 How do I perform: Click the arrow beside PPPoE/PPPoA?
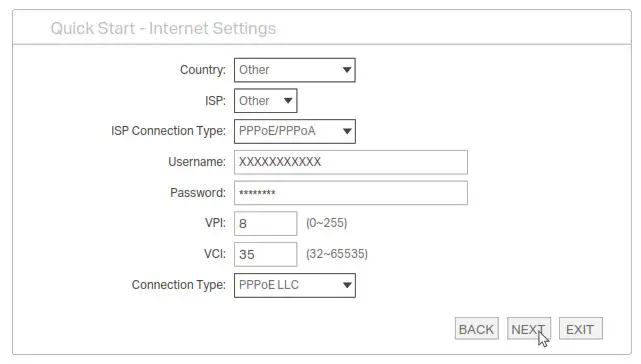point(347,131)
